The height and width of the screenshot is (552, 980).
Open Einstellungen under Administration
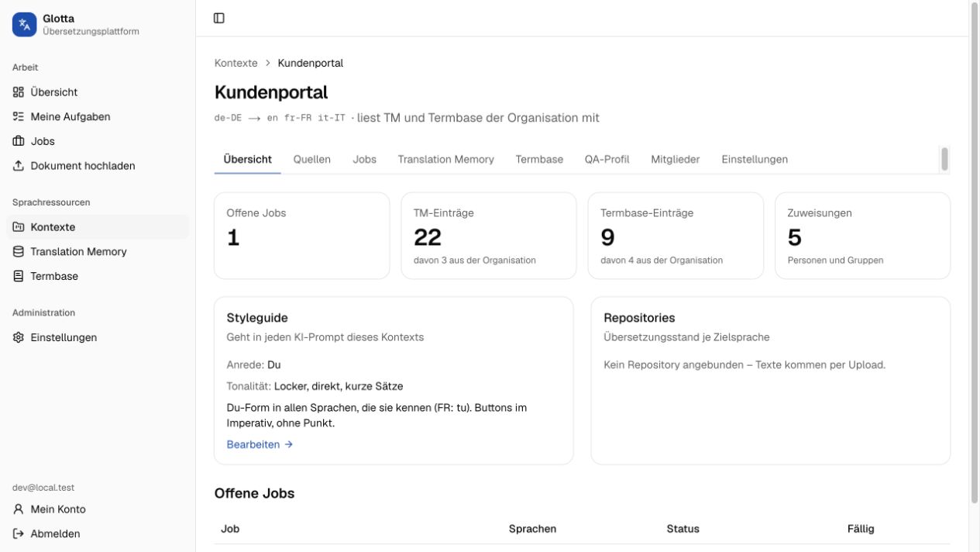(98, 337)
